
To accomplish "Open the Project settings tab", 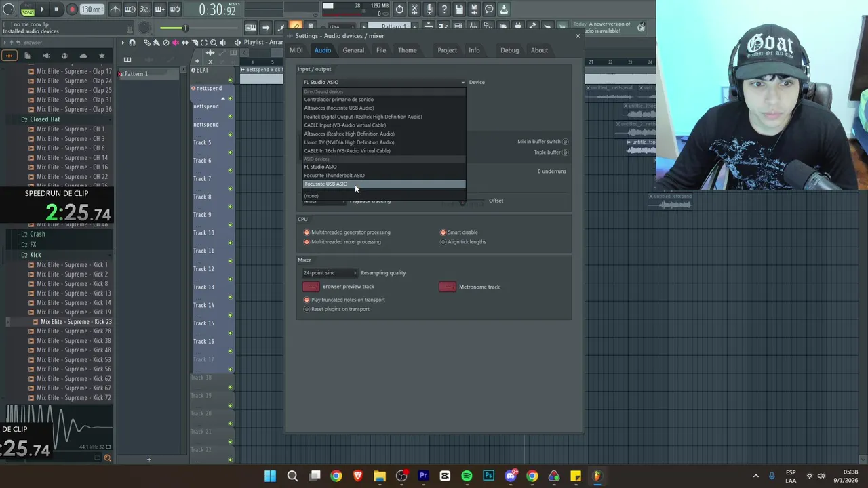I will click(x=447, y=50).
